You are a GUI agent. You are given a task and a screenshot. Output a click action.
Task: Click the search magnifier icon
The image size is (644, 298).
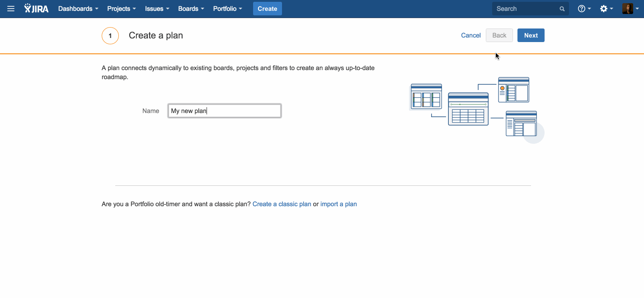[x=562, y=9]
